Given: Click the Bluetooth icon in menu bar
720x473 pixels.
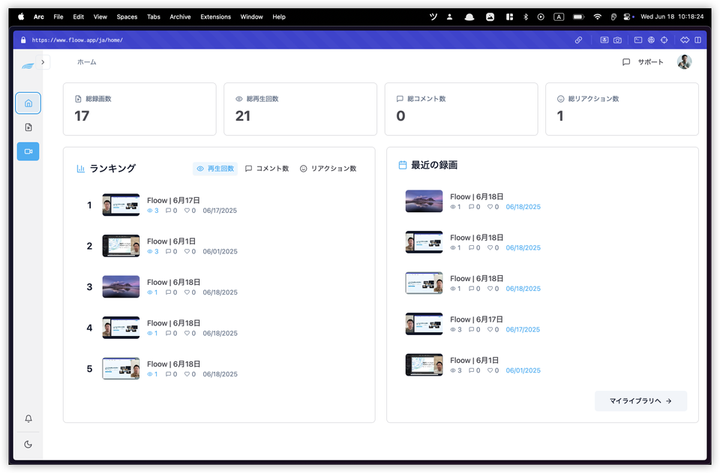Looking at the screenshot, I should [526, 17].
